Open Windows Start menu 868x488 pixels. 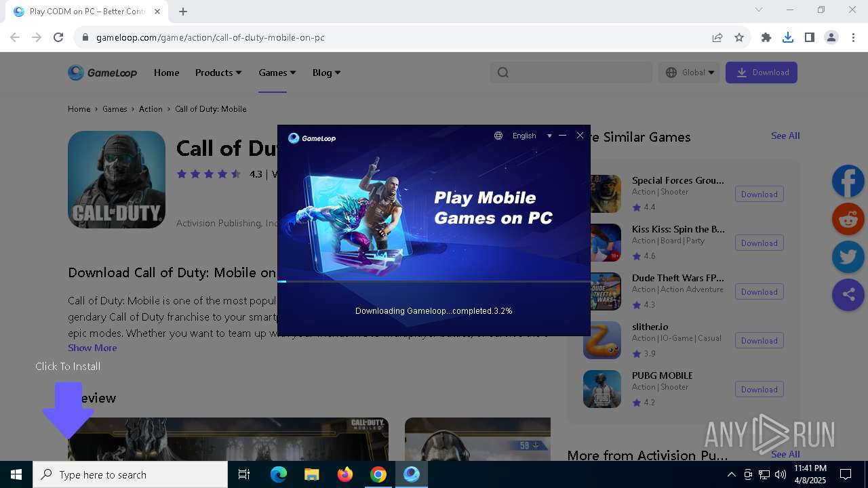(16, 474)
